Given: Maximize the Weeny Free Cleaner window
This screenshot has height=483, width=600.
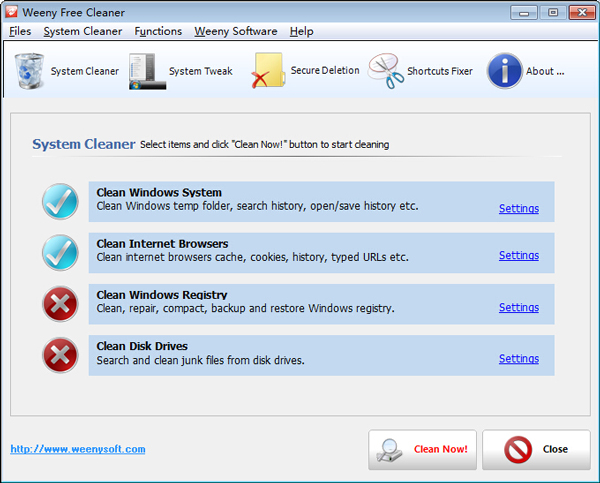Looking at the screenshot, I should (553, 13).
